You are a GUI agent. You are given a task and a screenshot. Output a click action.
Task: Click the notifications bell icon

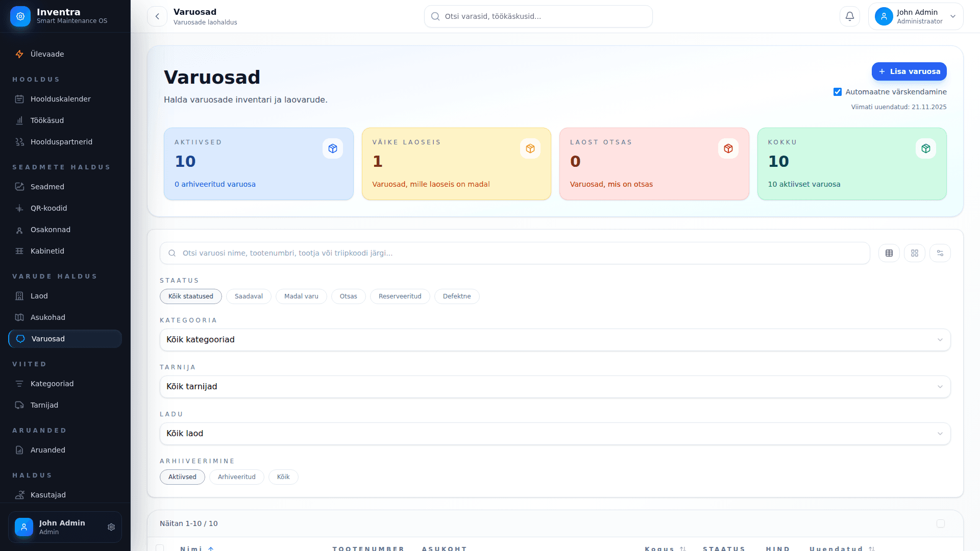[x=849, y=16]
